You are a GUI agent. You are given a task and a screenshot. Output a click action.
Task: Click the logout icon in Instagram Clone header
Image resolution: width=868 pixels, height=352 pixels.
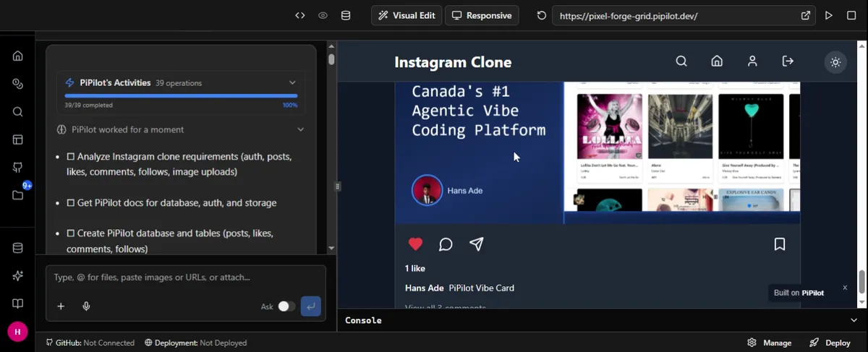point(788,61)
